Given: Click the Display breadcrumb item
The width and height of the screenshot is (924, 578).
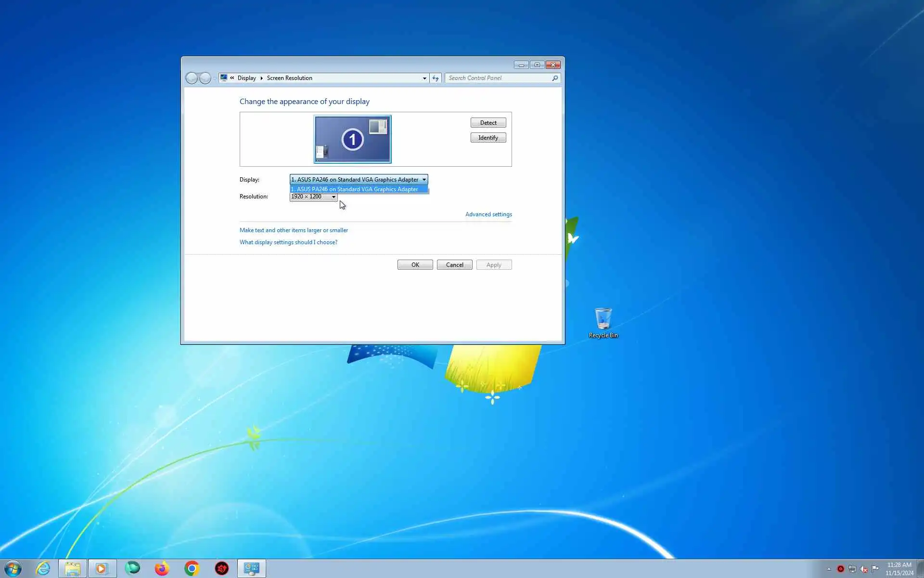Looking at the screenshot, I should coord(246,78).
